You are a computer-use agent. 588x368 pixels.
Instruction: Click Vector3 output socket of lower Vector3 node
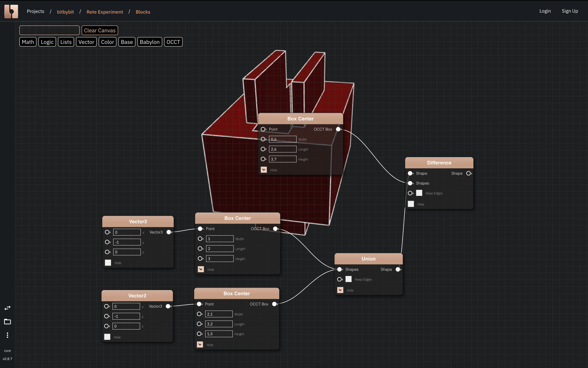168,306
